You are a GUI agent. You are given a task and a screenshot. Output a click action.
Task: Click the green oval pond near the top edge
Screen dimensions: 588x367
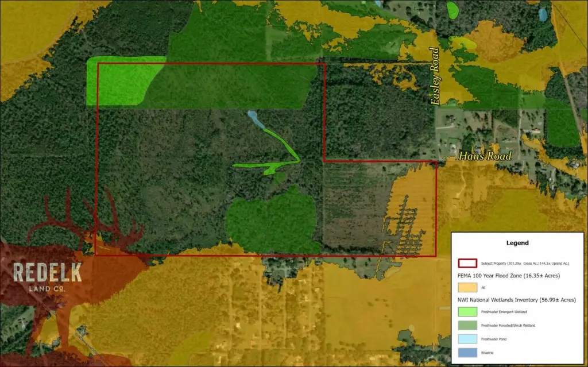coord(453,10)
